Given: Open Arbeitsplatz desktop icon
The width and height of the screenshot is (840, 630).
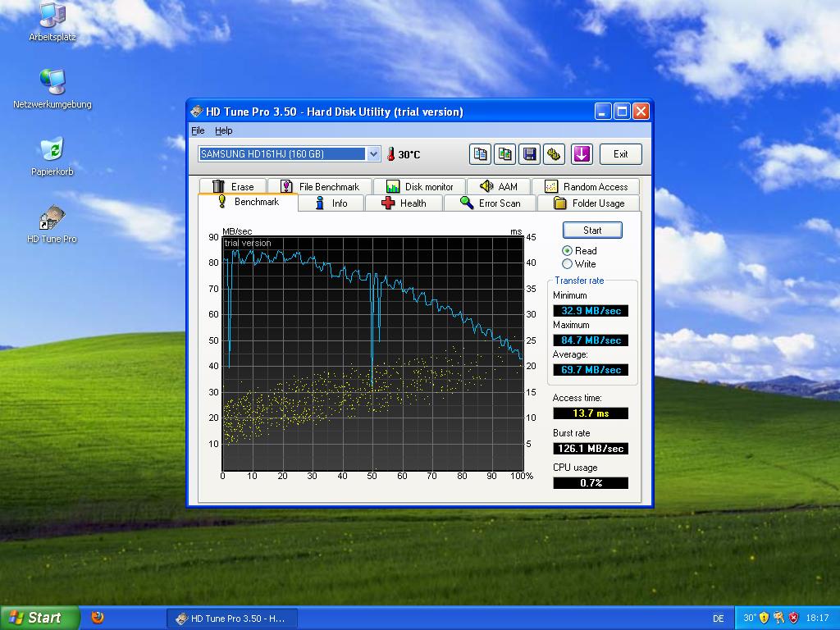Looking at the screenshot, I should [x=52, y=21].
